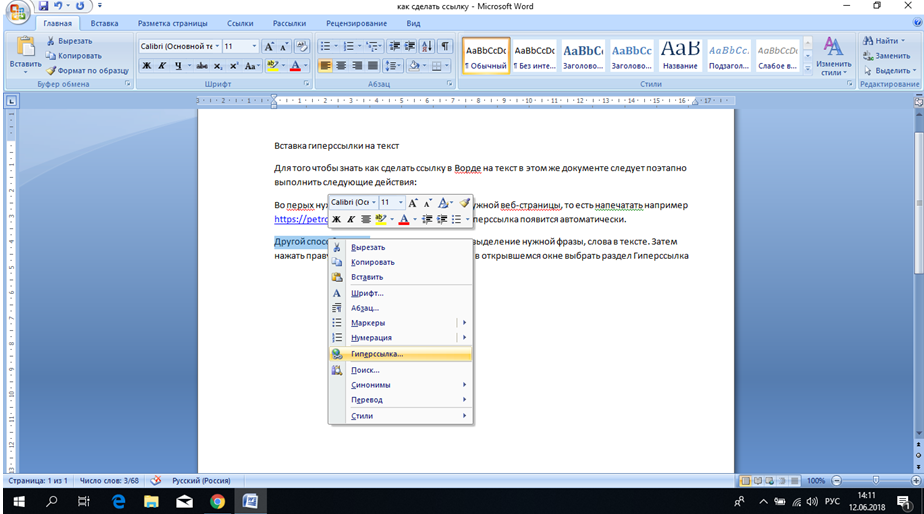
Task: Toggle underline Ч in ribbon
Action: 178,65
